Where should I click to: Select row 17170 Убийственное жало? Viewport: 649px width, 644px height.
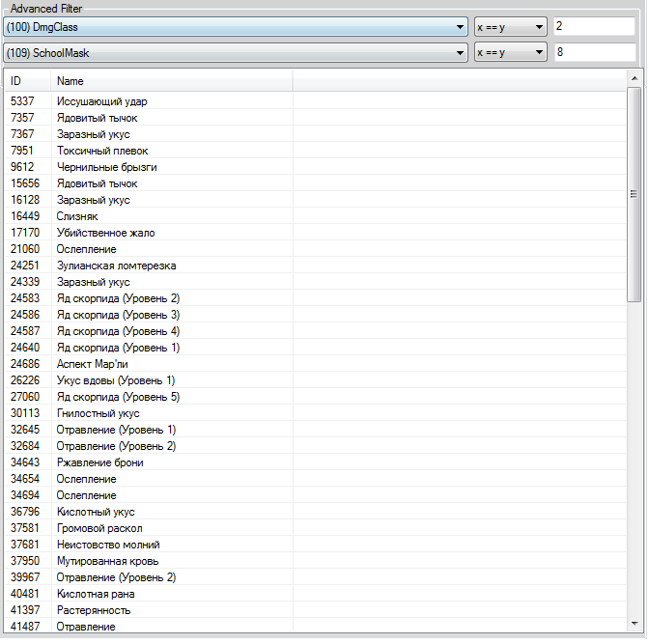tap(105, 233)
